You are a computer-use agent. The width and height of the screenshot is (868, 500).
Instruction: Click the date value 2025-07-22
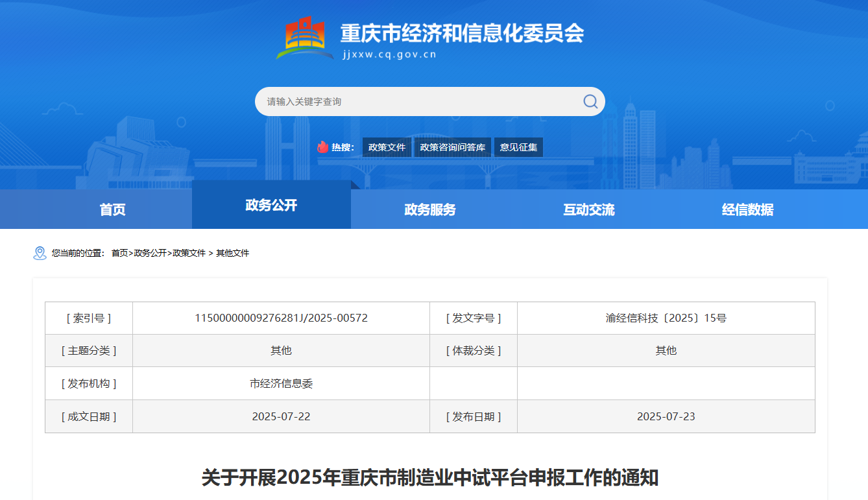(x=282, y=416)
